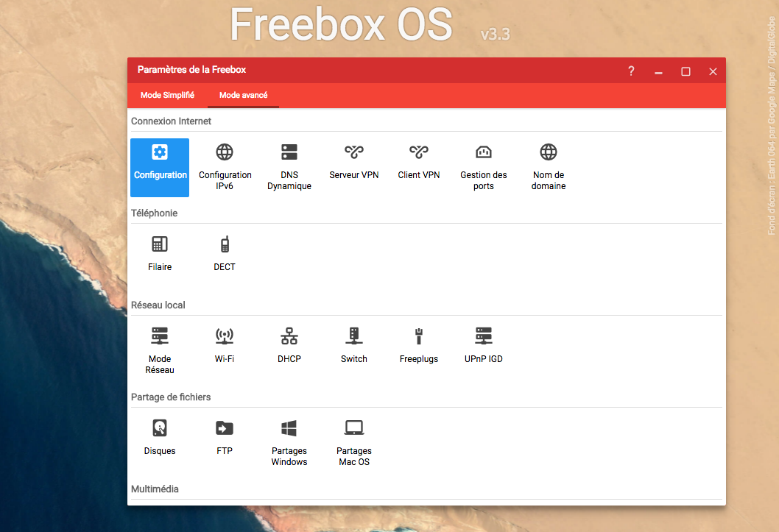This screenshot has height=532, width=779.
Task: Click the Multimédia section heading
Action: (x=155, y=489)
